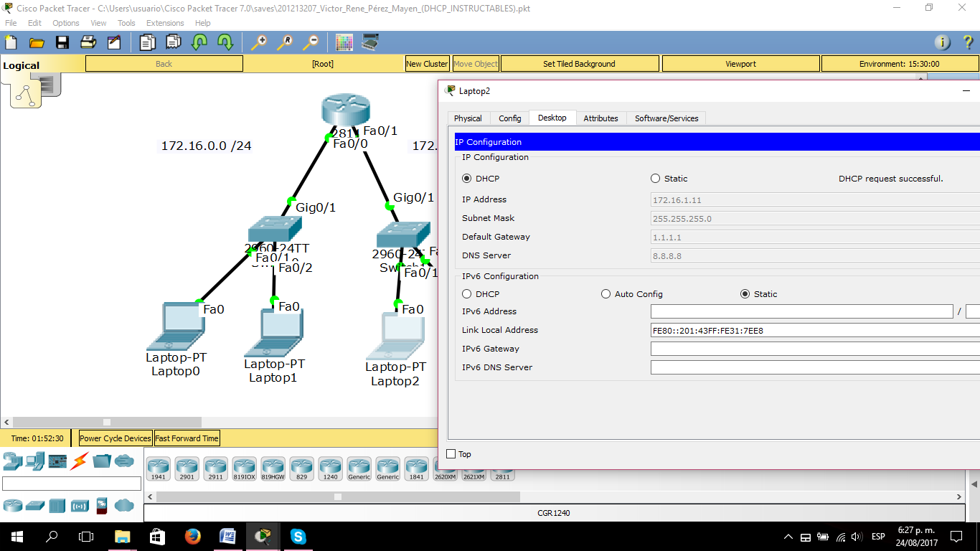Click Set Tiled Background button

click(x=580, y=64)
